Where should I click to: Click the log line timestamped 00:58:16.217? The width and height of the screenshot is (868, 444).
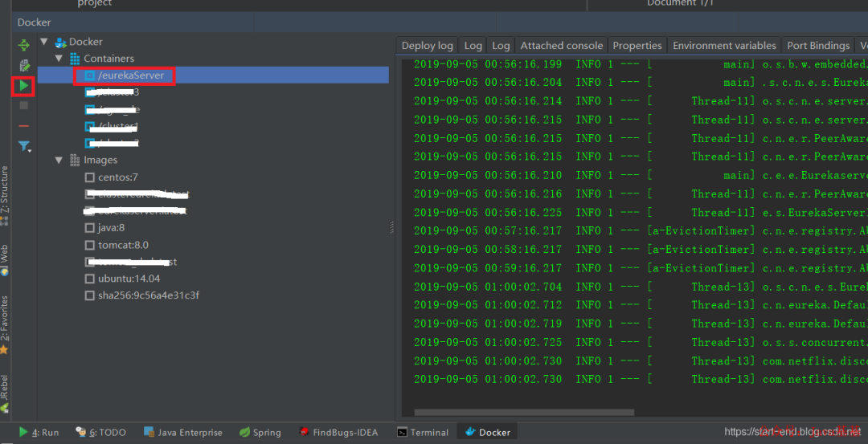pos(641,250)
